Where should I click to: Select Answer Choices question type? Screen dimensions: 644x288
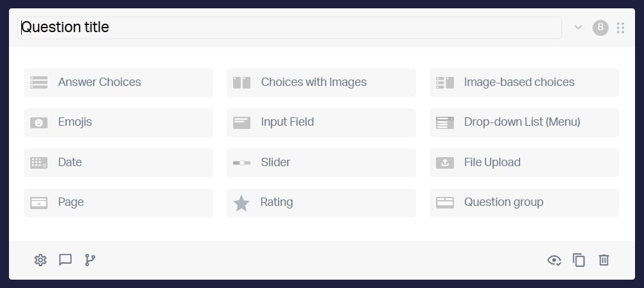118,83
